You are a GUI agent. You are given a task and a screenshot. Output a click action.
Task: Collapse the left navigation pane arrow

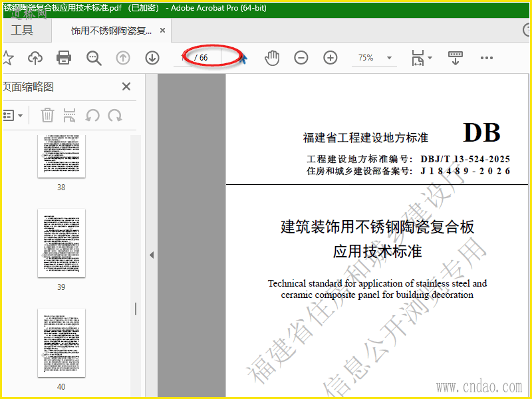[152, 255]
